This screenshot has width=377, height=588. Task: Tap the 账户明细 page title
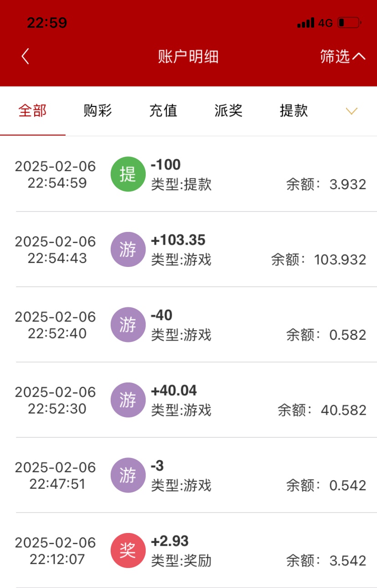[x=188, y=56]
